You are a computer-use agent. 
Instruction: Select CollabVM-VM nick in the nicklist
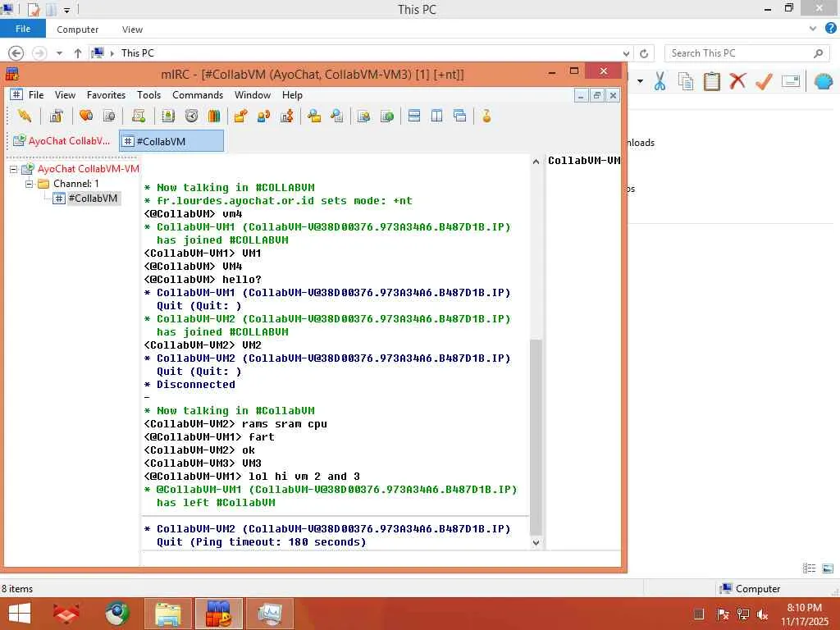(x=583, y=161)
